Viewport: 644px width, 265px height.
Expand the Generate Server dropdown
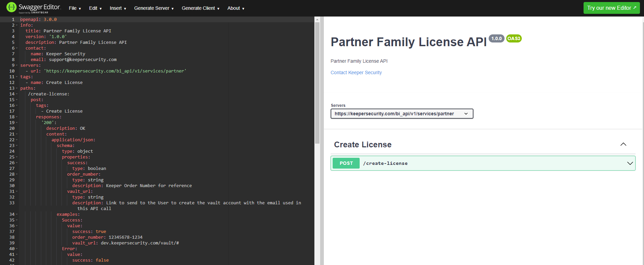tap(154, 8)
